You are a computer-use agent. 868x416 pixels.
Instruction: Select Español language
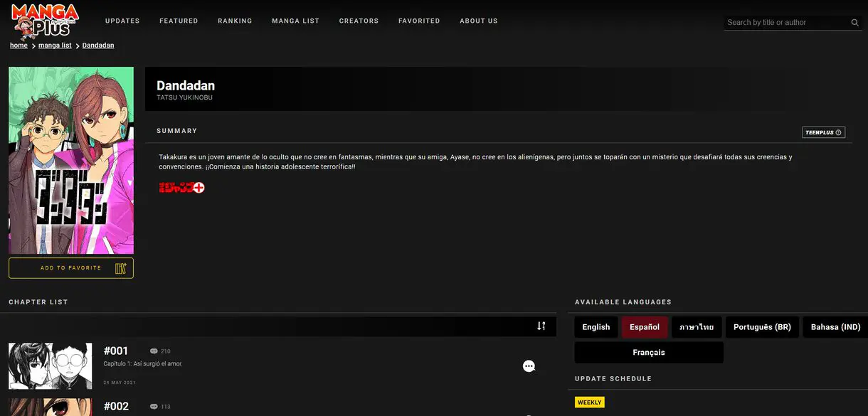tap(645, 327)
